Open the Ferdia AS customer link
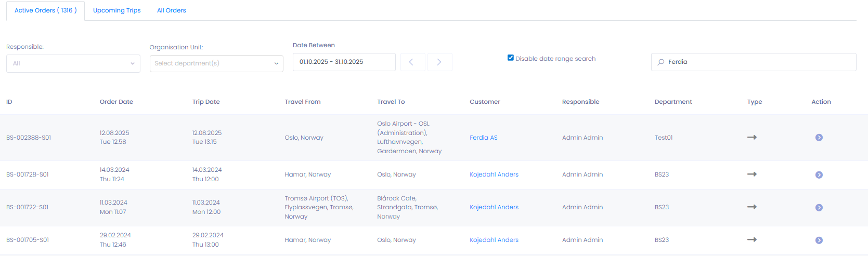The image size is (868, 256). click(483, 138)
